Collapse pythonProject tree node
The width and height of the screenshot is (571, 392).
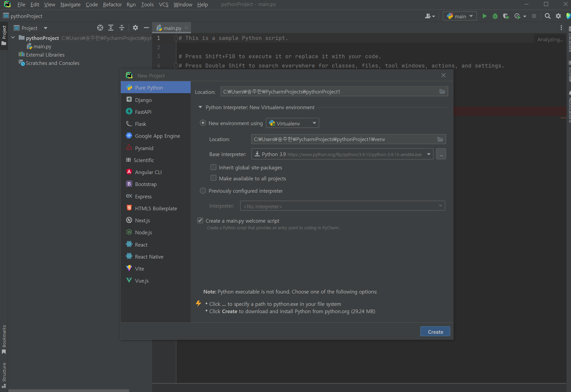tap(13, 38)
